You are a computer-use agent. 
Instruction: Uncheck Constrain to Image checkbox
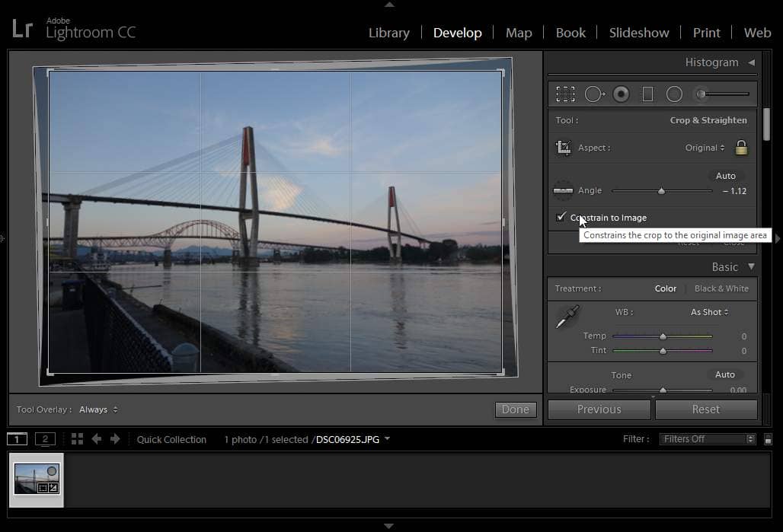point(561,218)
